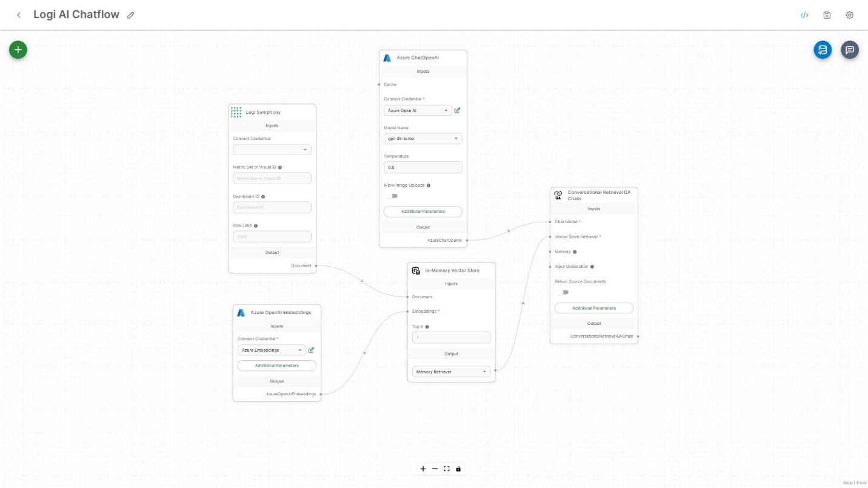Edit the Azure Open AI credential icon
This screenshot has height=488, width=868.
click(457, 110)
